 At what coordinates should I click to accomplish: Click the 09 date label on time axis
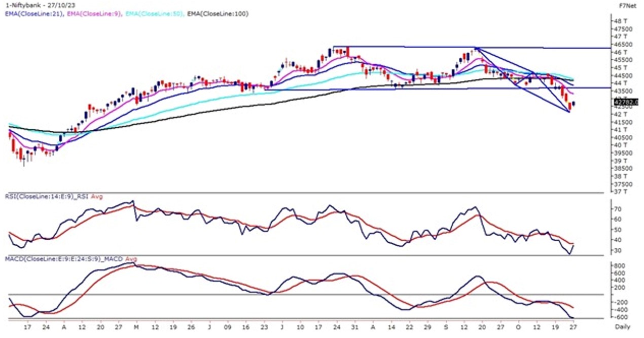[x=228, y=328]
